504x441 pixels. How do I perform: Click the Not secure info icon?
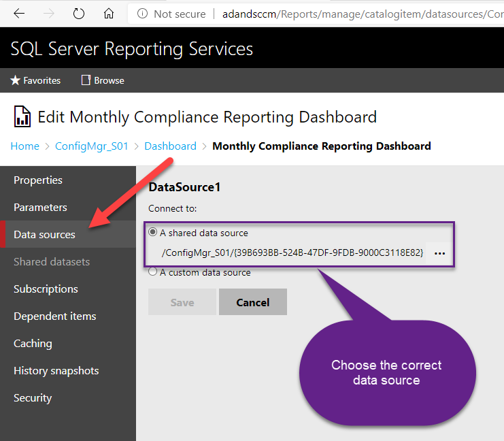pos(142,14)
